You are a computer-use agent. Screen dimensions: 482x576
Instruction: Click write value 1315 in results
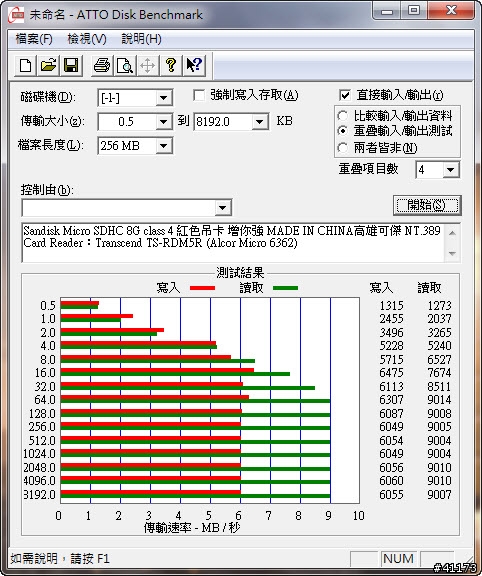tap(391, 306)
